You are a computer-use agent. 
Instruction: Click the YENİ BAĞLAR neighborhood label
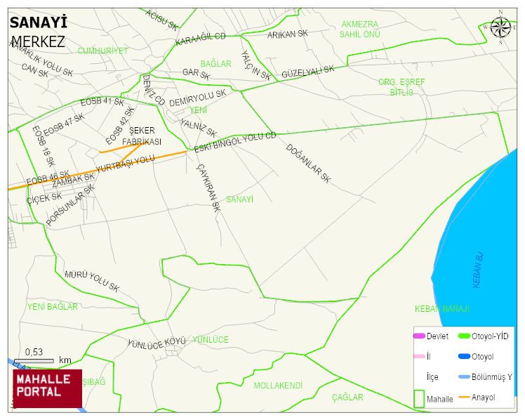[53, 306]
